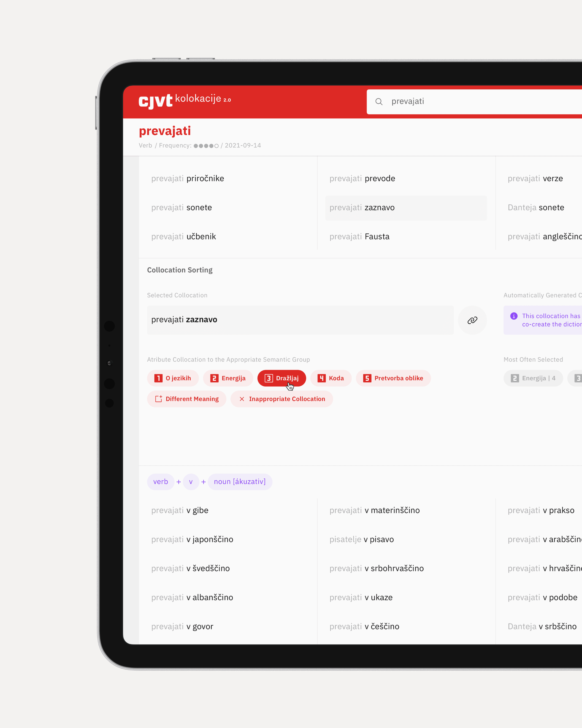Flag as Inappropriate Collocation
The width and height of the screenshot is (582, 728).
click(282, 399)
